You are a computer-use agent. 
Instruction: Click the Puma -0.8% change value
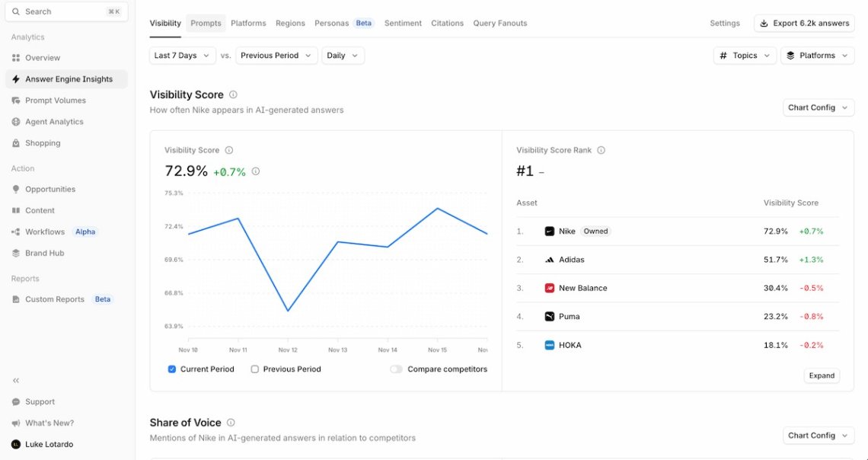coord(811,317)
